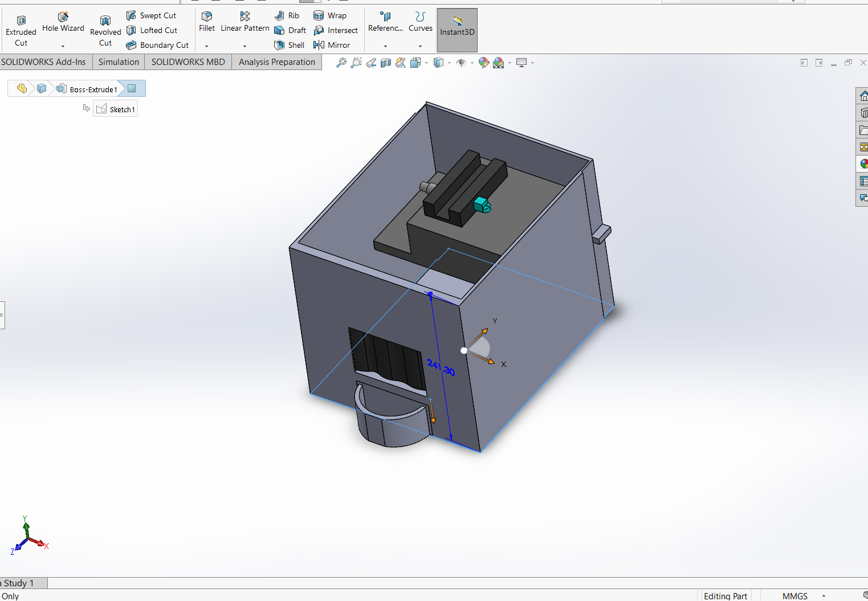
Task: Click the Revolved Cut tool
Action: pos(105,31)
